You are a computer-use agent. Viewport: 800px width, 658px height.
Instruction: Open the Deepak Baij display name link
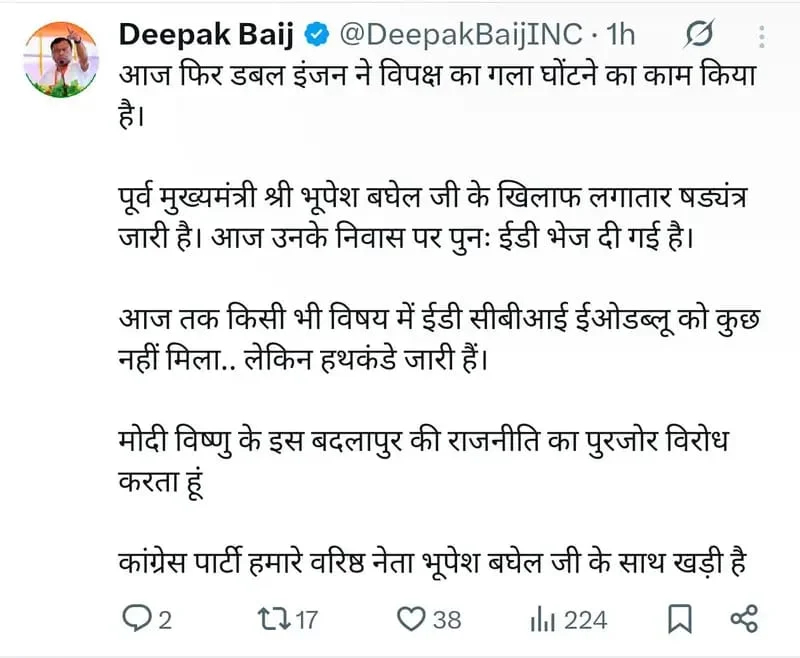(x=207, y=34)
